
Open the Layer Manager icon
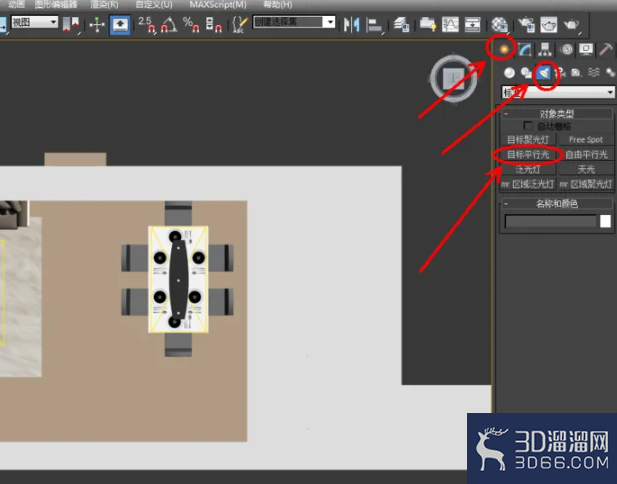(x=401, y=25)
